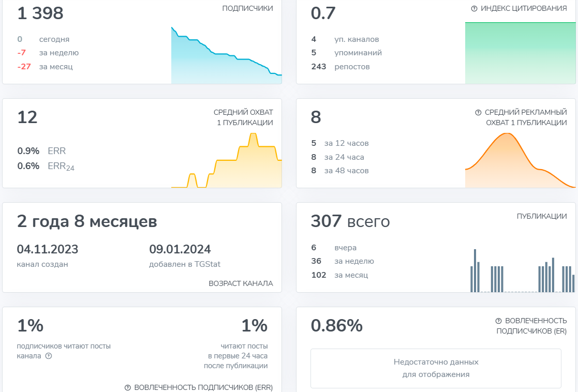Screen dimensions: 578x392
Task: Click '4 уп. каналов' row
Action: (345, 39)
